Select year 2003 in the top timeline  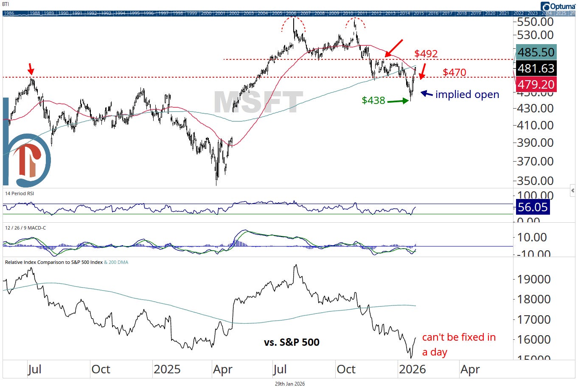click(249, 13)
